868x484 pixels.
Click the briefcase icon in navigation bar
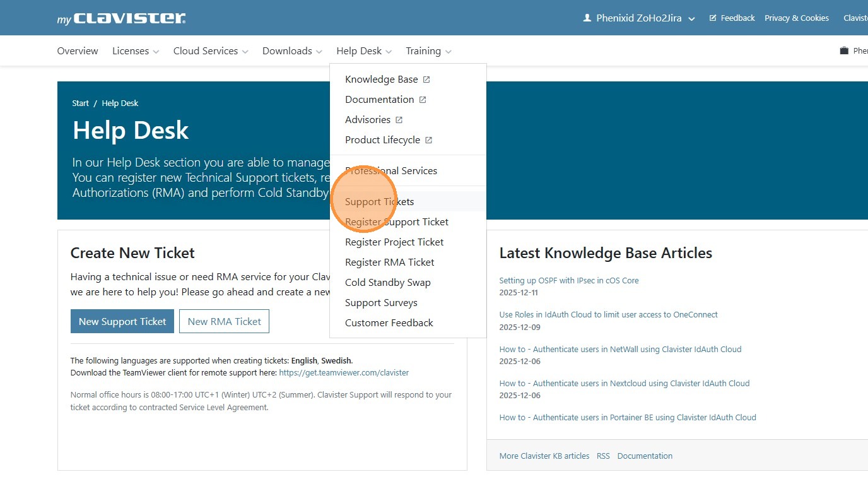pyautogui.click(x=844, y=51)
